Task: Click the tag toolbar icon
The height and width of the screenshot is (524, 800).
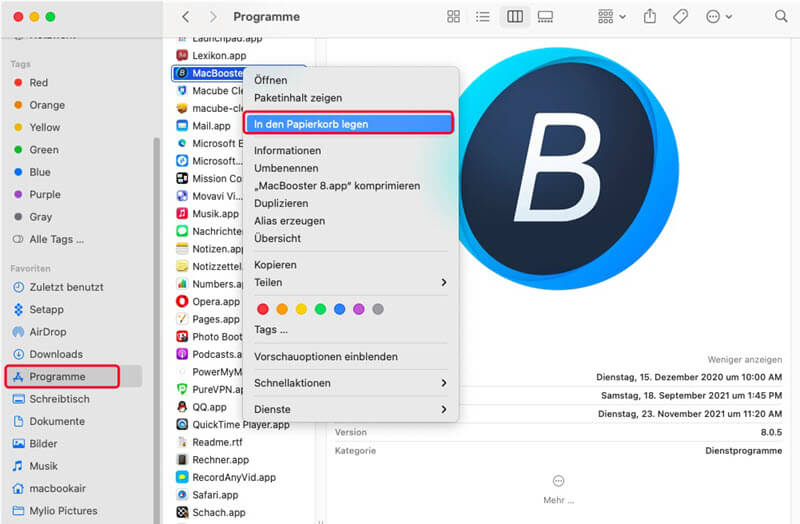Action: (x=680, y=17)
